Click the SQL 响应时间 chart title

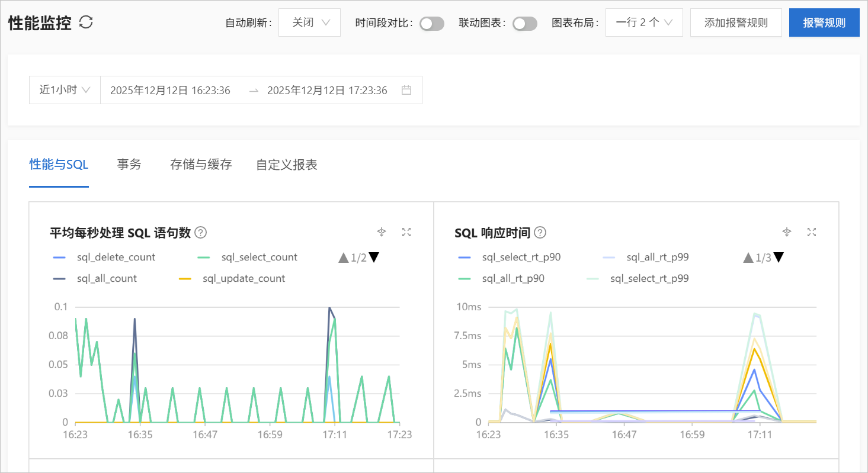(x=492, y=233)
